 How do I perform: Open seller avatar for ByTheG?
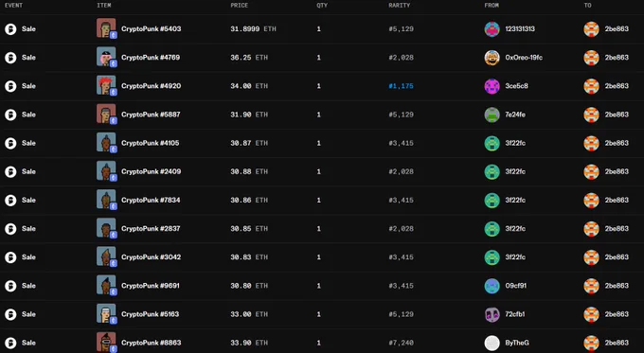pyautogui.click(x=492, y=343)
